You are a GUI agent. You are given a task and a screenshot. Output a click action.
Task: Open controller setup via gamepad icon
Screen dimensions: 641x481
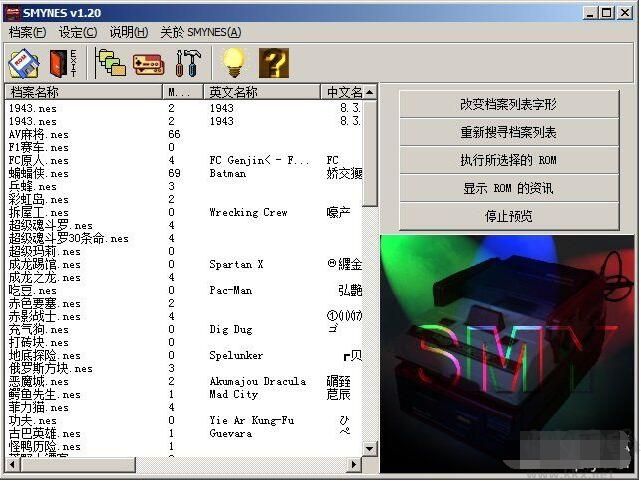(x=148, y=65)
